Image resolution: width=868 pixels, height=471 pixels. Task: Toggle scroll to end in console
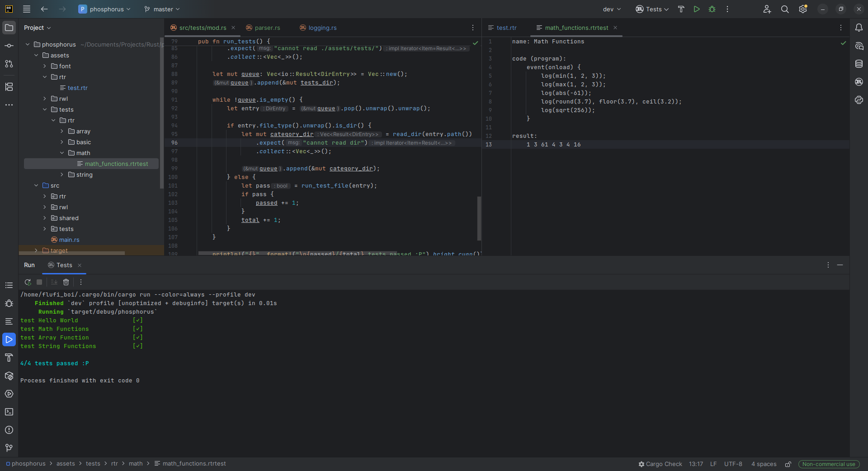tap(54, 282)
